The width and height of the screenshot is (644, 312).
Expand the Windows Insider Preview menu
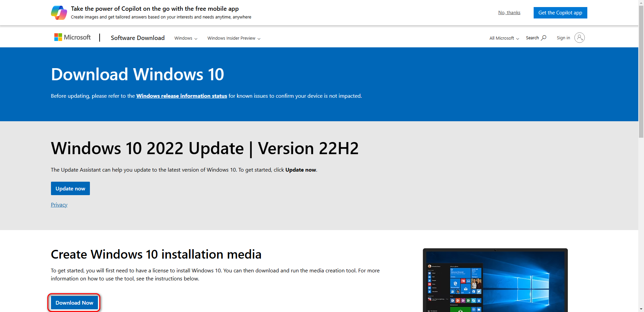pos(234,38)
